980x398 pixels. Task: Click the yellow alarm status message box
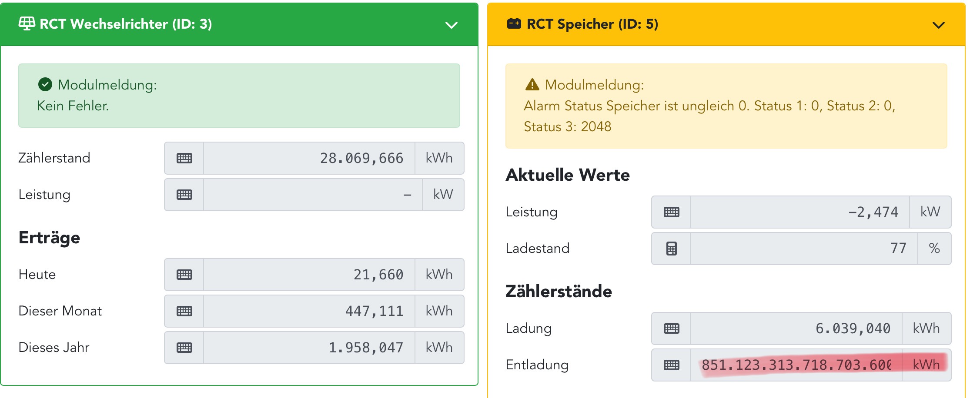726,106
